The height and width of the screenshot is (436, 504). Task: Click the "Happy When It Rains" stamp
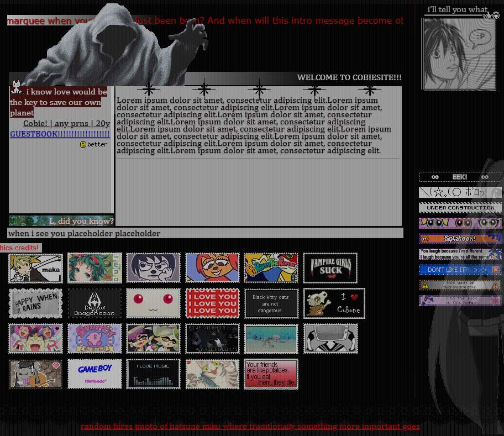click(36, 303)
